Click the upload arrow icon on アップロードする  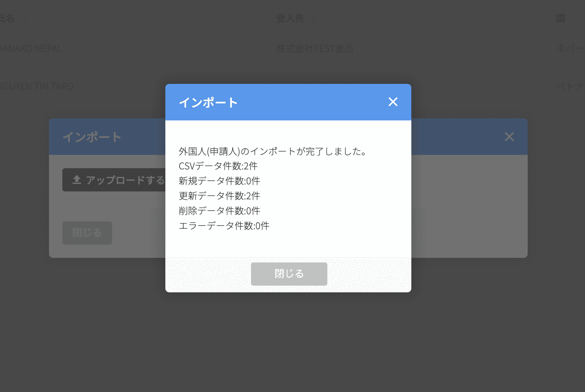(x=76, y=179)
